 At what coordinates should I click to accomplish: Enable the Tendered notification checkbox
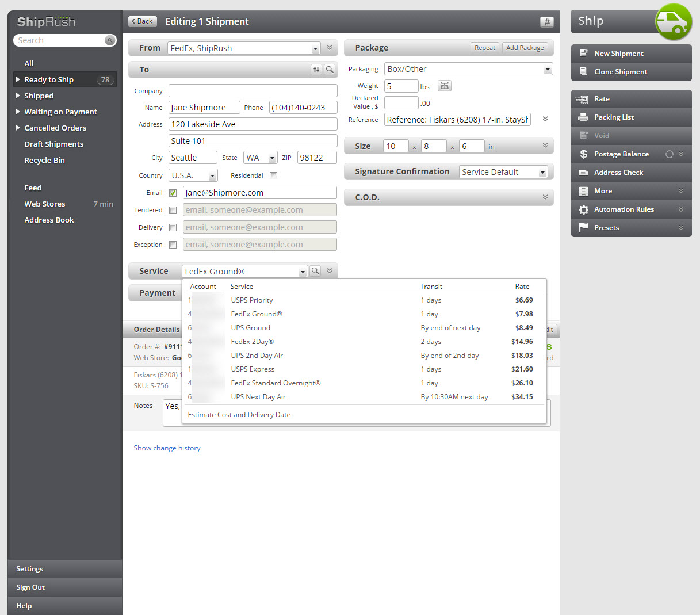pos(173,211)
